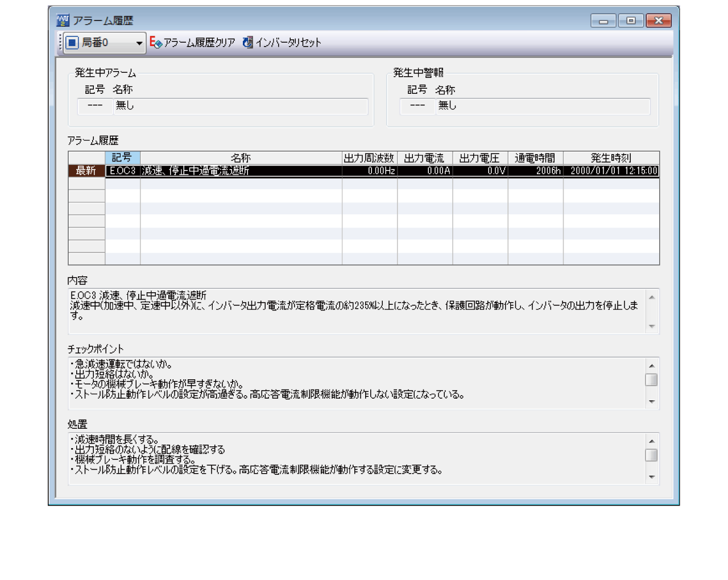Click the 発生時刻 column header
Screen dimensions: 728x580
(x=611, y=158)
